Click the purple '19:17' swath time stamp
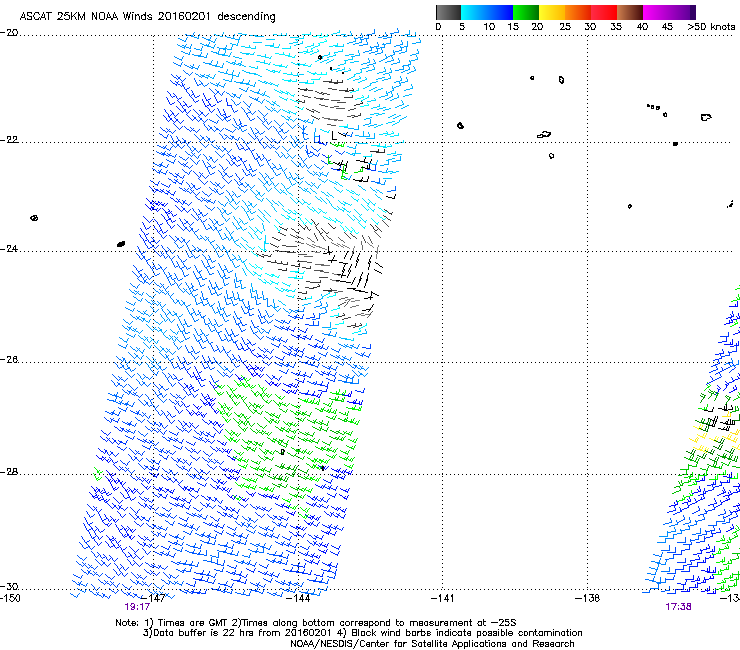This screenshot has height=650, width=740. [137, 607]
